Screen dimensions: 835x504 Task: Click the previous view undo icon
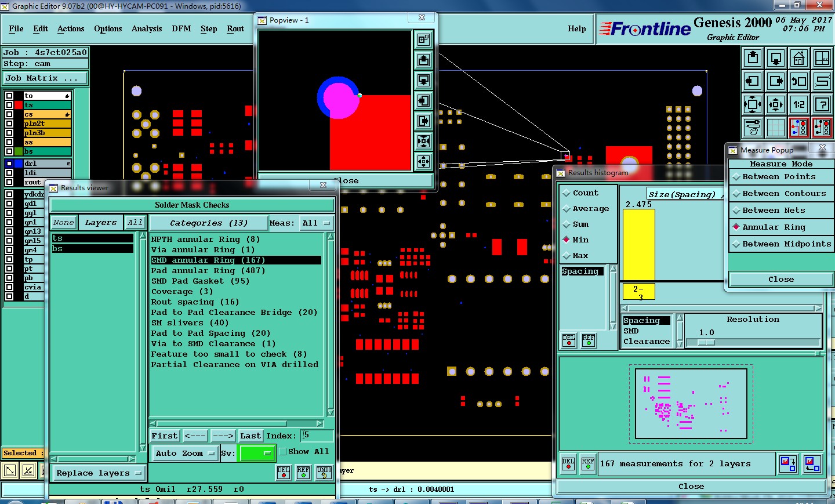799,81
